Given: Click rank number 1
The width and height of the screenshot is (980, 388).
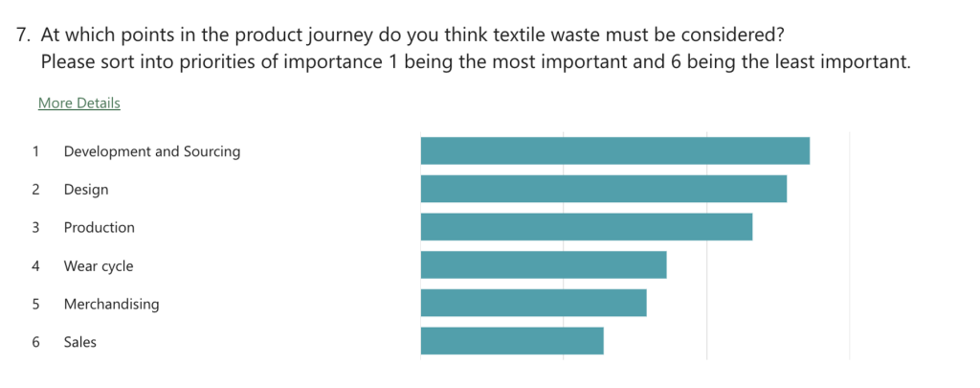Looking at the screenshot, I should [x=35, y=151].
